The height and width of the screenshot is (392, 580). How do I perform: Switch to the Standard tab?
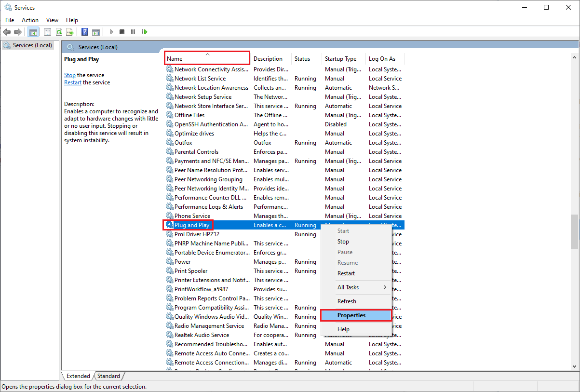tap(108, 376)
